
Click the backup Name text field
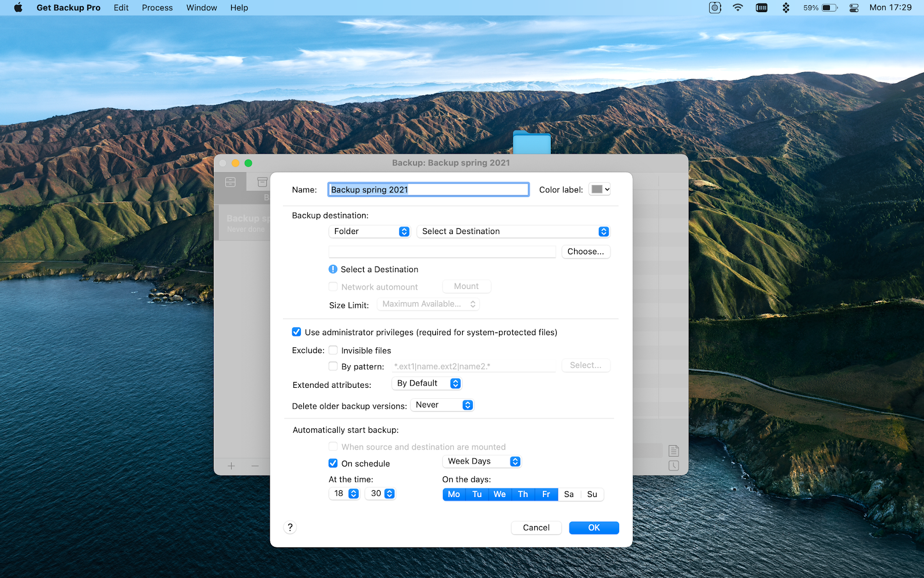[x=429, y=190]
